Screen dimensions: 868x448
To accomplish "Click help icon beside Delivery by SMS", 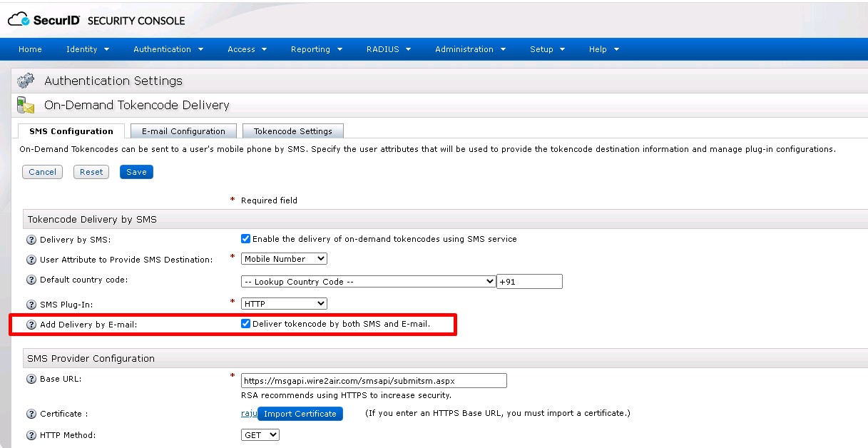I will point(31,240).
